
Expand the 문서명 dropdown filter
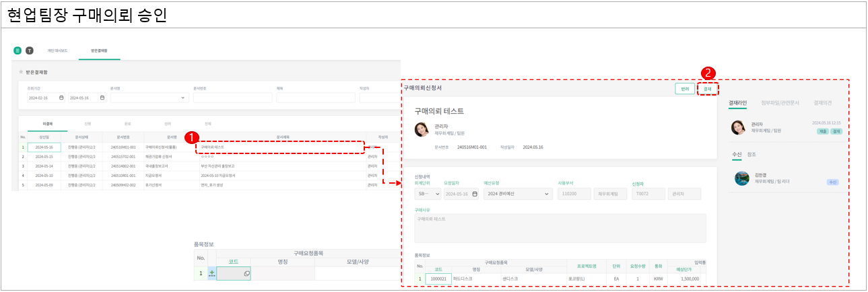[184, 98]
